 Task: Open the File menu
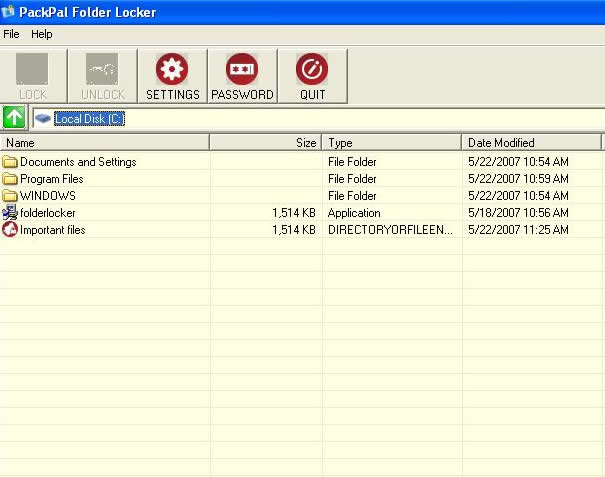click(x=11, y=34)
